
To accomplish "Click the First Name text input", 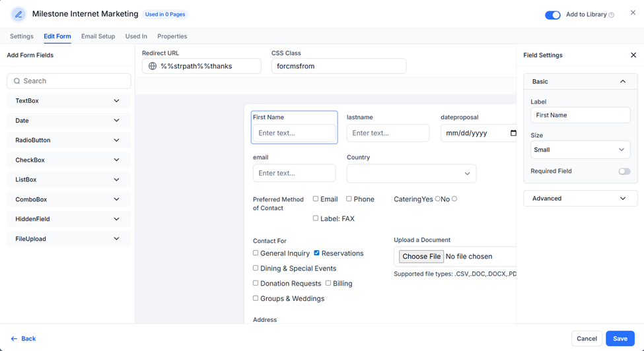I will [294, 133].
